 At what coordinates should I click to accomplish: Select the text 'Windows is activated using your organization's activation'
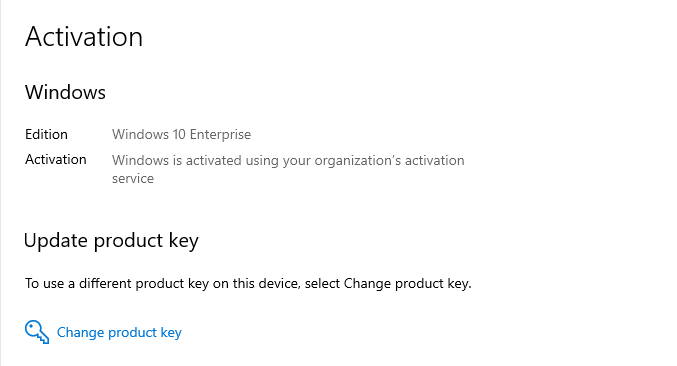[288, 161]
